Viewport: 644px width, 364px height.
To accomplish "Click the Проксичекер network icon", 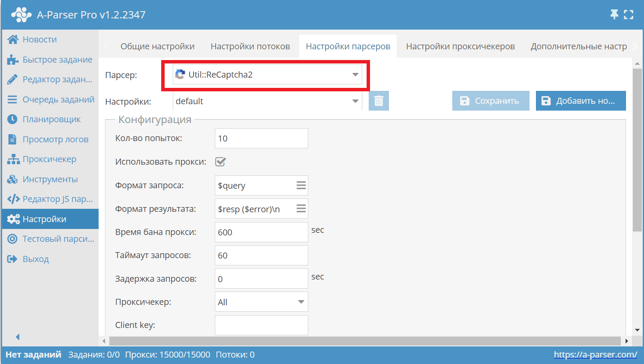I will pyautogui.click(x=13, y=159).
